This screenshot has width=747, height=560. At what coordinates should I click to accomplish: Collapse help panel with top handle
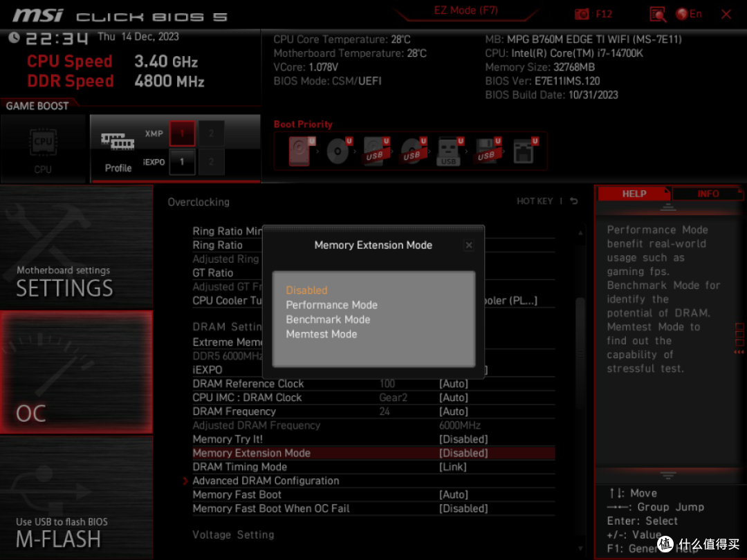click(668, 207)
